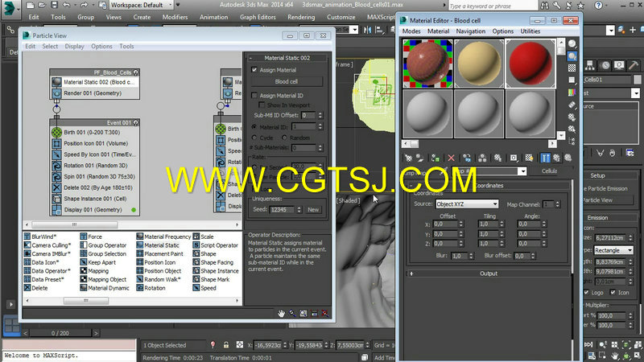Open Material Editor Utilities menu
Viewport: 644px width, 362px height.
click(530, 31)
